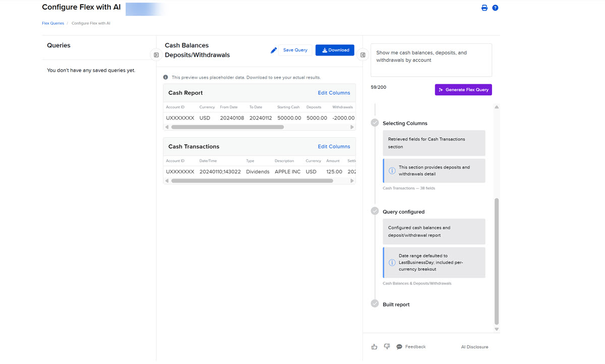Click 'Configured cash balances' message box
This screenshot has height=364, width=605.
click(x=434, y=231)
